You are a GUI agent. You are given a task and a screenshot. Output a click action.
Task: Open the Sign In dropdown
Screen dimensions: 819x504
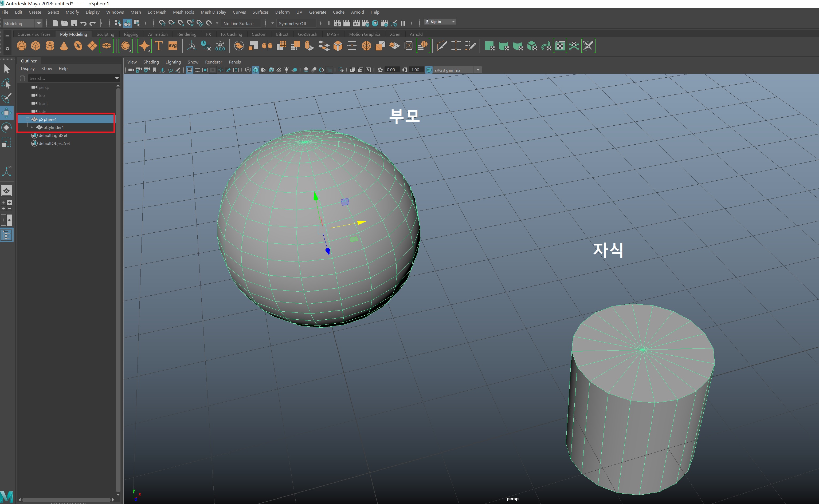click(x=440, y=22)
